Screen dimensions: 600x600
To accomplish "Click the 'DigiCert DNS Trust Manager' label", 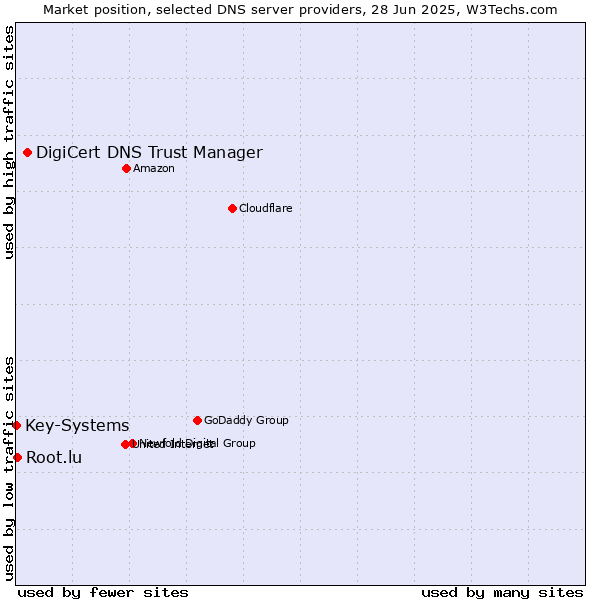I will [x=150, y=153].
